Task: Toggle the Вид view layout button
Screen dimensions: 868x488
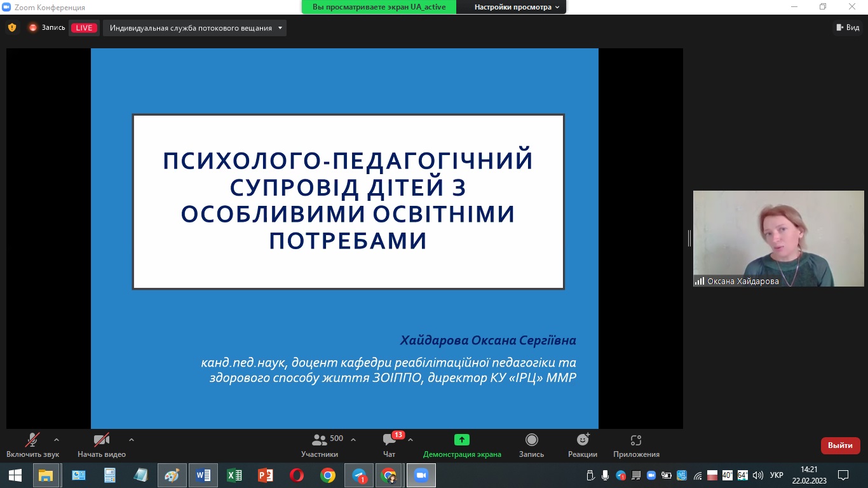Action: click(x=848, y=27)
